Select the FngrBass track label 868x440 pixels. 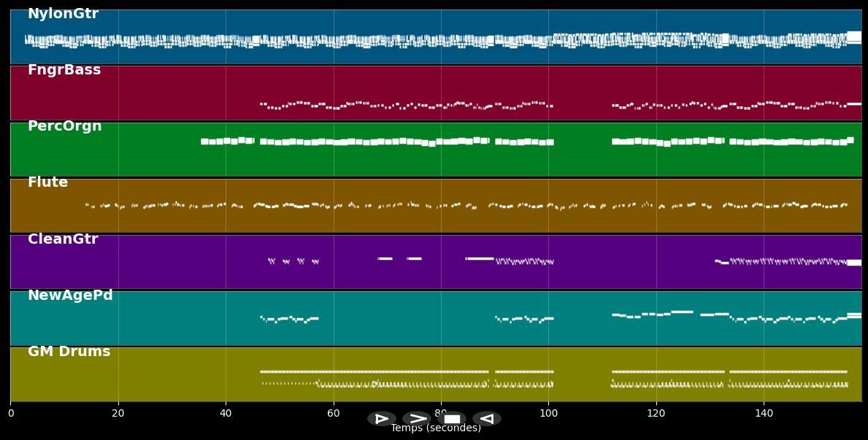point(64,70)
